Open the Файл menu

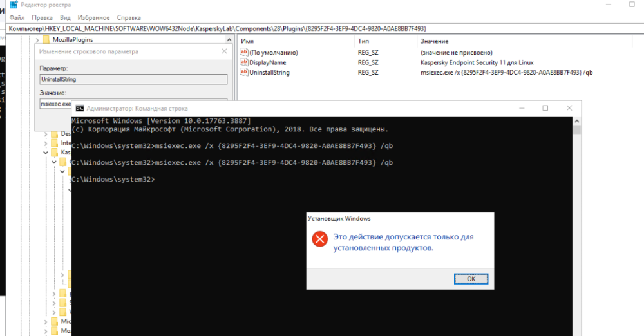point(17,17)
